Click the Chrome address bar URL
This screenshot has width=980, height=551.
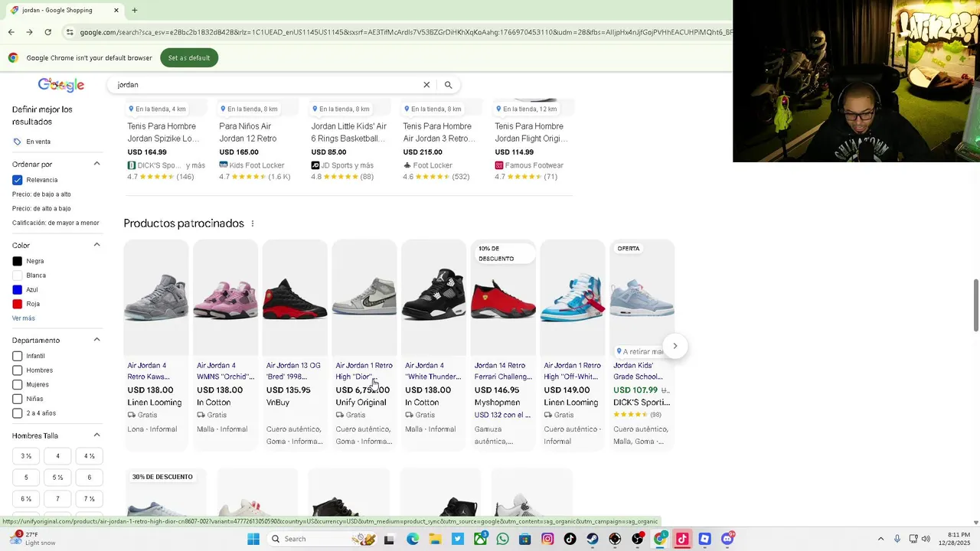point(406,32)
